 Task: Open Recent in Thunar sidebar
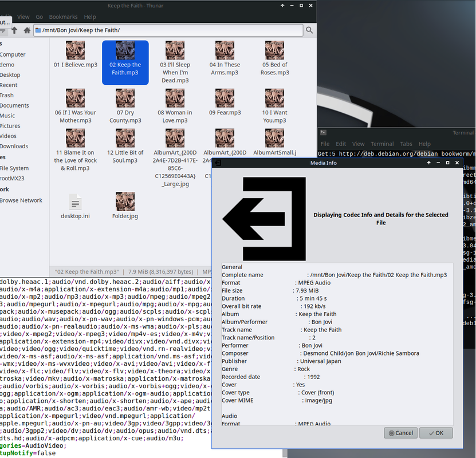point(9,85)
